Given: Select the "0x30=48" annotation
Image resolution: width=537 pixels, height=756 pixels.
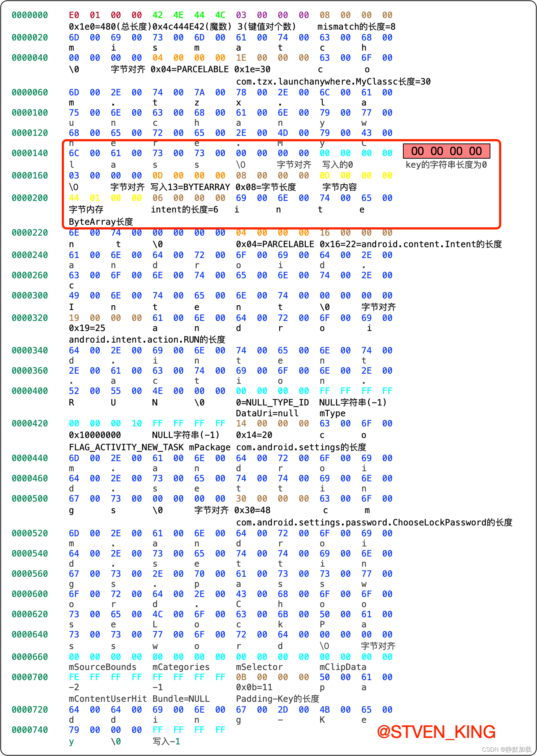Looking at the screenshot, I should pos(252,510).
